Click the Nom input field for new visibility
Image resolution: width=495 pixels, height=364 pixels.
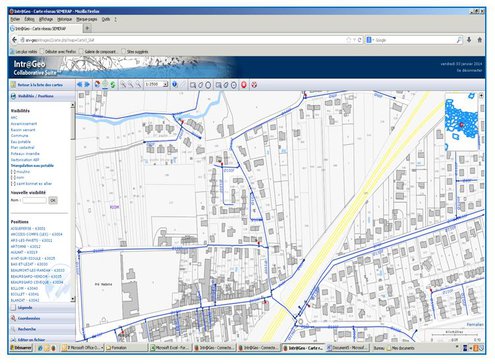[34, 200]
